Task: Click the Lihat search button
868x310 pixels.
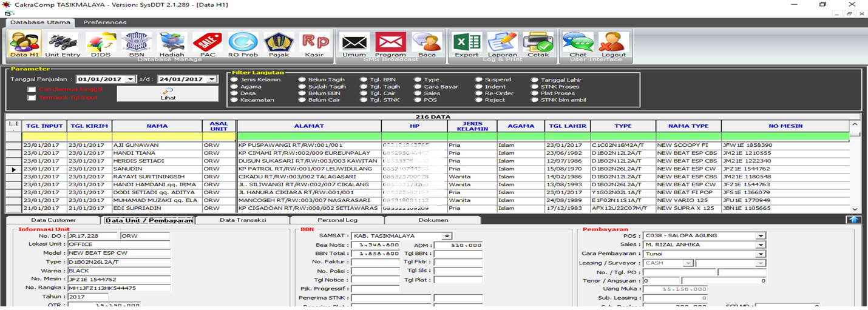Action: pos(168,93)
